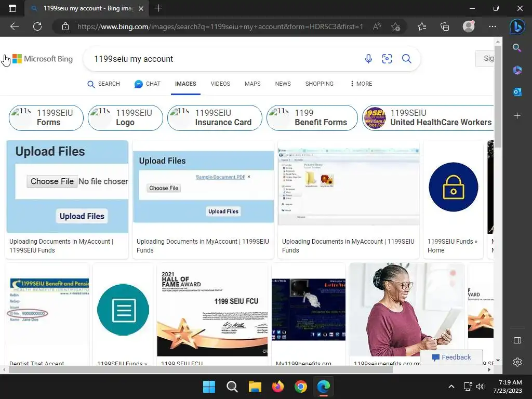Switch to SHOPPING tab
This screenshot has width=532, height=399.
(x=320, y=84)
